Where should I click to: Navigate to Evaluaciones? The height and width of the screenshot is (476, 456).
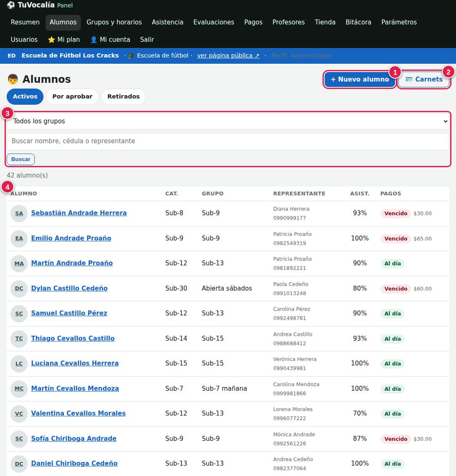click(214, 22)
